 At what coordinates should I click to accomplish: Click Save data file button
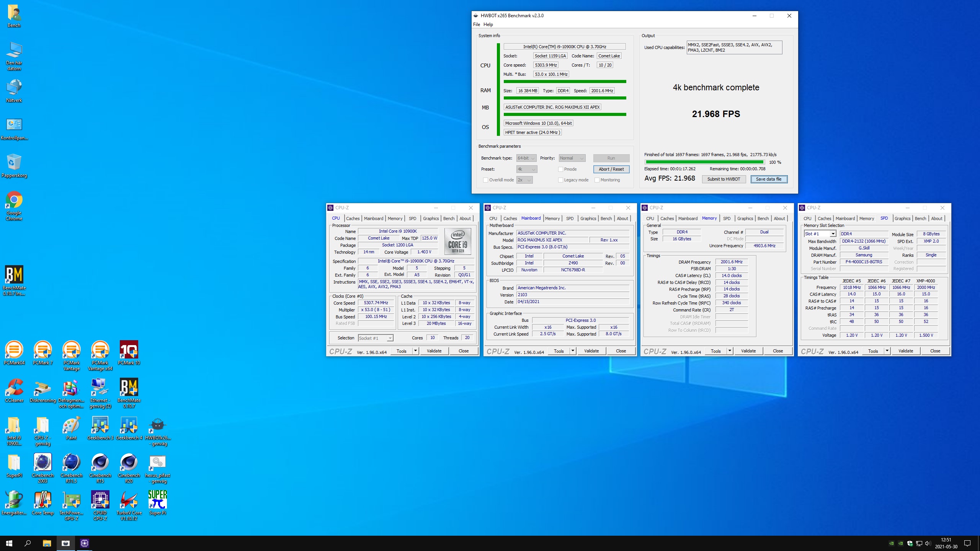tap(769, 179)
